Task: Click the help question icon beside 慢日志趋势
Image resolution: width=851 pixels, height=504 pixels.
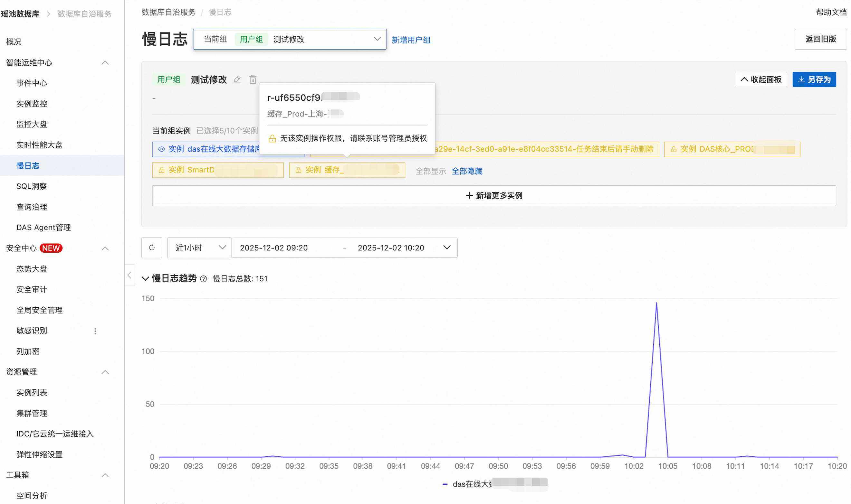Action: click(203, 279)
